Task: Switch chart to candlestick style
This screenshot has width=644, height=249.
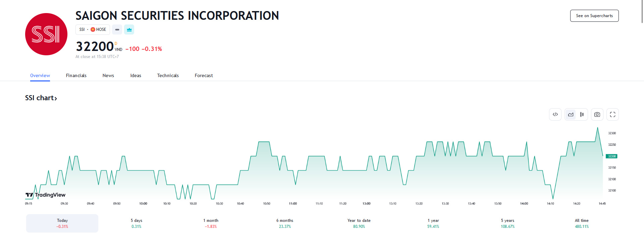Action: tap(582, 115)
